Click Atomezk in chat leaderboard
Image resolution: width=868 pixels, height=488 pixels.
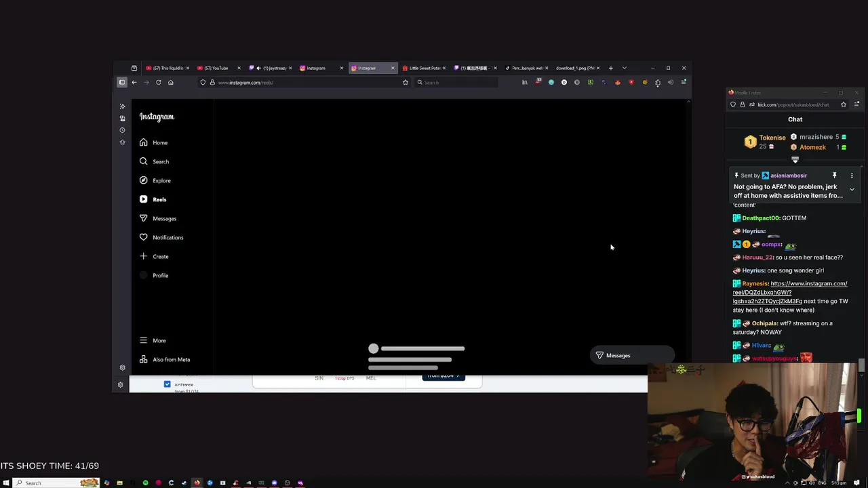pos(812,147)
